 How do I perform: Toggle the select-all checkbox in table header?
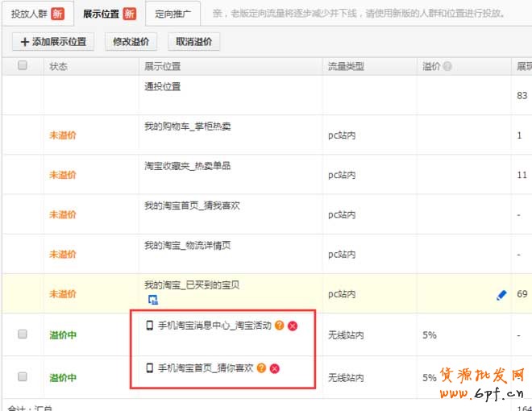[x=23, y=66]
